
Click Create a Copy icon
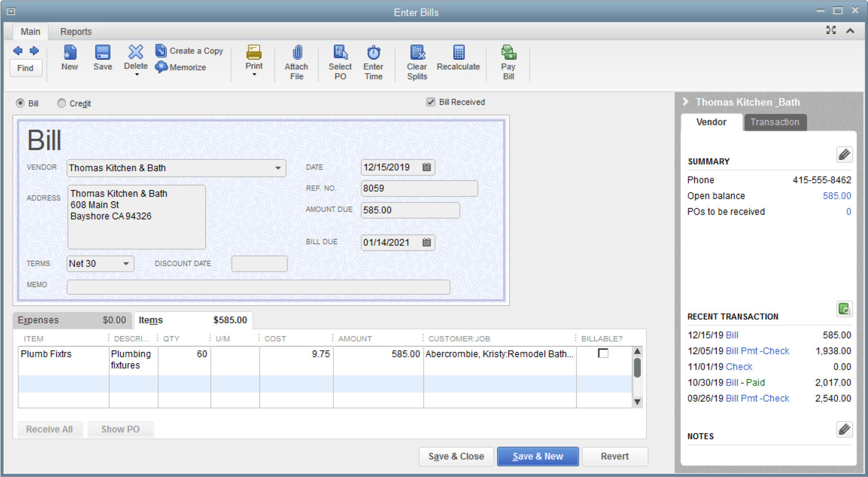[x=161, y=51]
